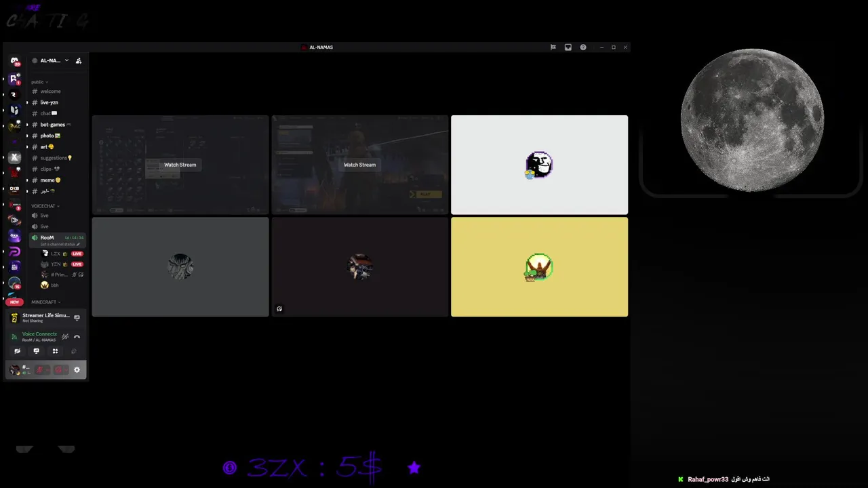
Task: Click Watch Stream on first stream tile
Action: tap(180, 165)
